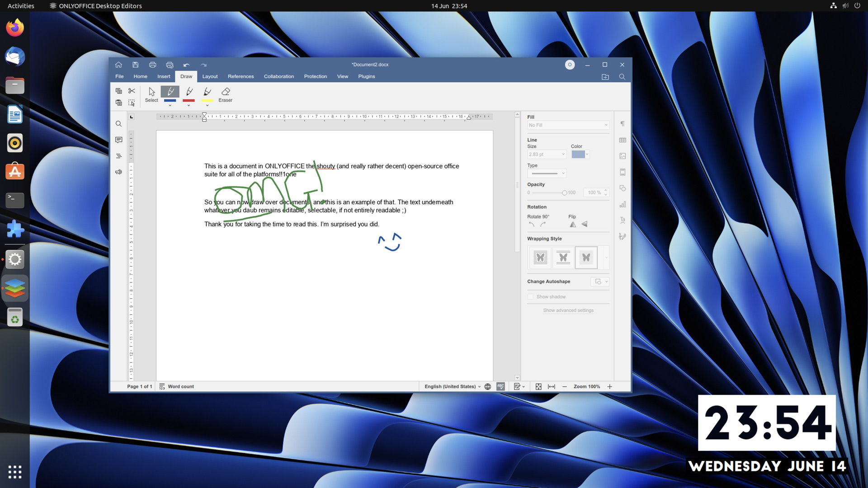Viewport: 868px width, 488px height.
Task: Open Show advanced settings link
Action: coord(568,310)
